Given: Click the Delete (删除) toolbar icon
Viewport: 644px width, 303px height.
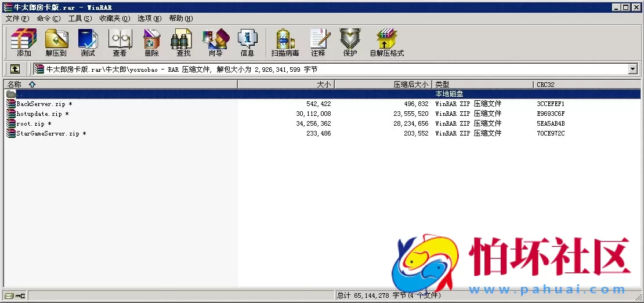Looking at the screenshot, I should [x=151, y=42].
